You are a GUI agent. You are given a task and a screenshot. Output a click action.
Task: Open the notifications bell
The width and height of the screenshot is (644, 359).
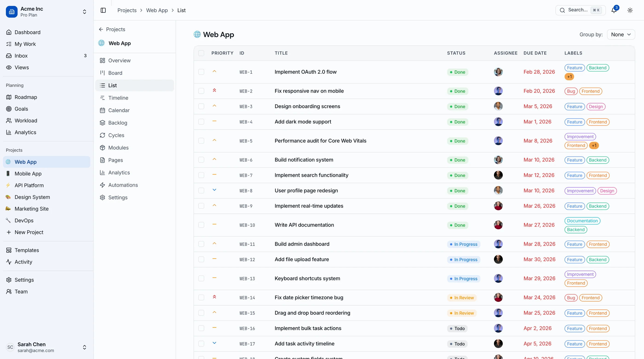(614, 10)
